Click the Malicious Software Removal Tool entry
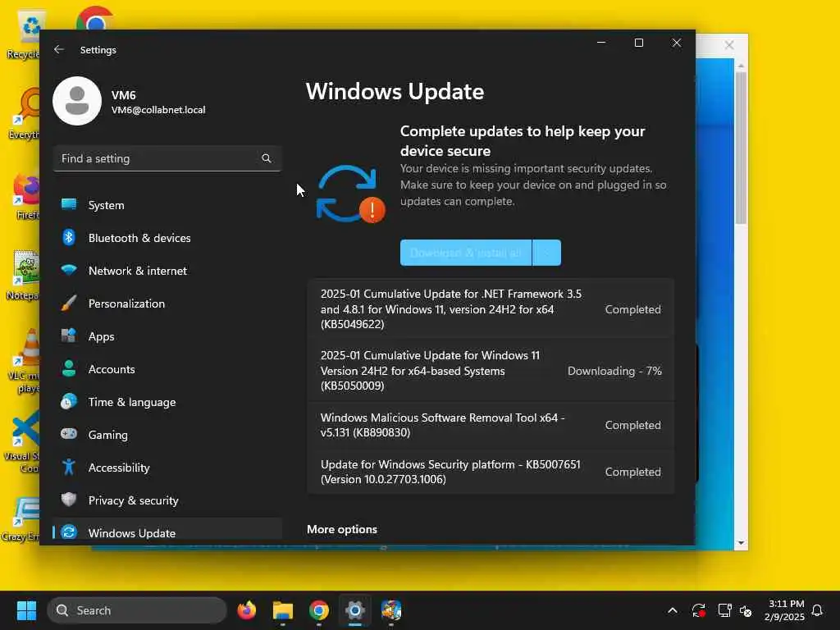This screenshot has width=840, height=630. point(491,425)
